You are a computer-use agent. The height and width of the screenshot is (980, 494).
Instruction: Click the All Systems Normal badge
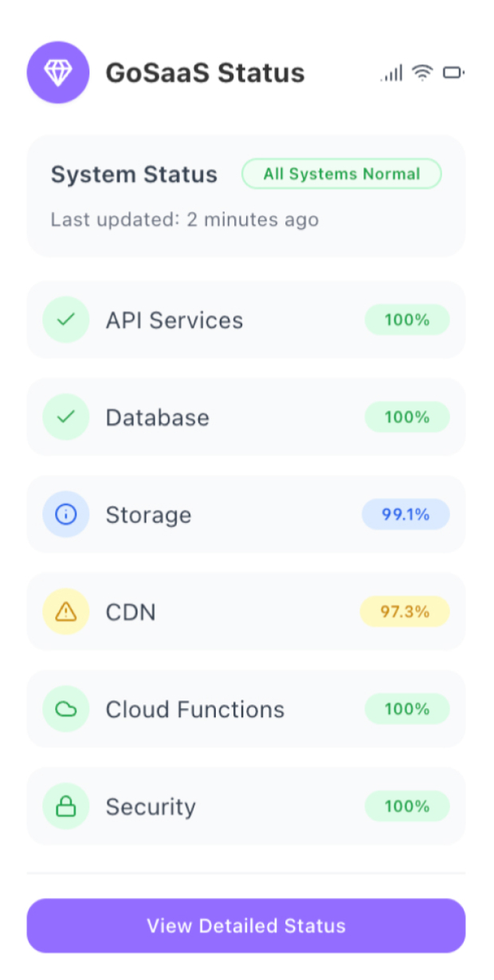pos(341,174)
